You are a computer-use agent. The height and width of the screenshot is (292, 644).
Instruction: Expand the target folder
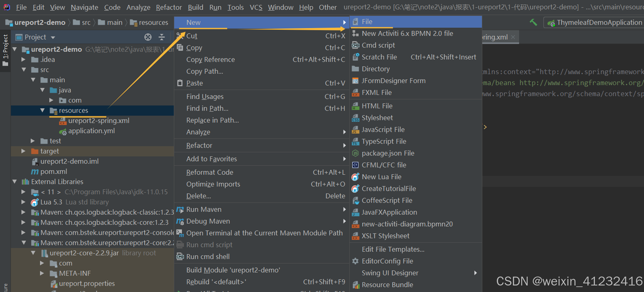click(x=23, y=151)
